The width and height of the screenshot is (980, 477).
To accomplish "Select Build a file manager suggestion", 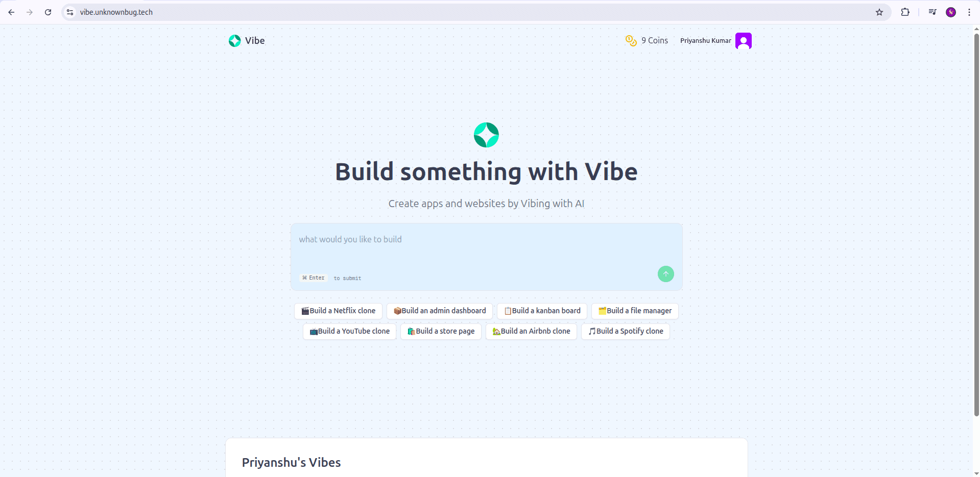I will pos(634,311).
